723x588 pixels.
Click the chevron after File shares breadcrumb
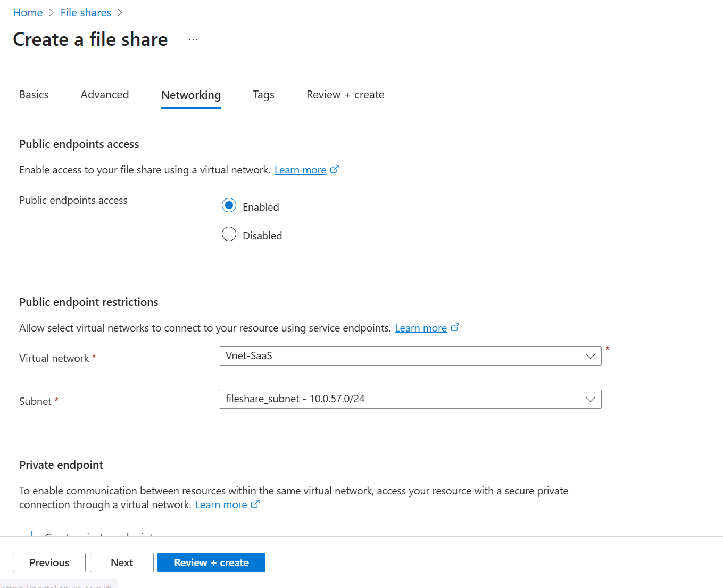(120, 12)
